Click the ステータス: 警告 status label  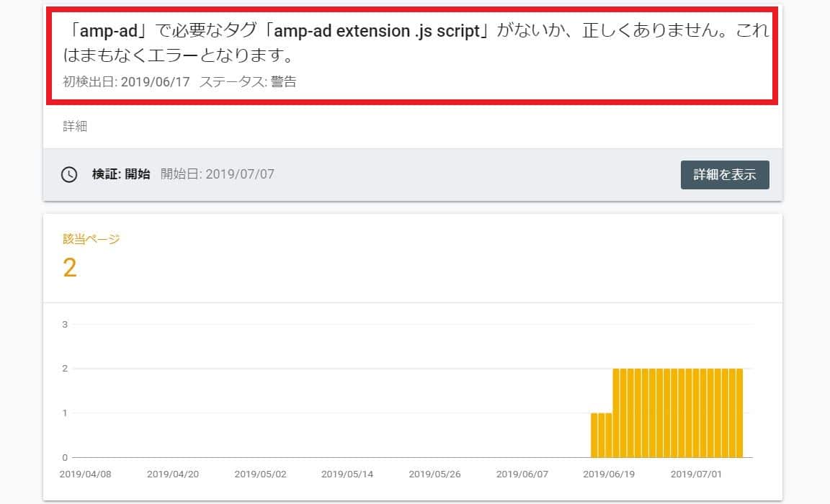[248, 82]
